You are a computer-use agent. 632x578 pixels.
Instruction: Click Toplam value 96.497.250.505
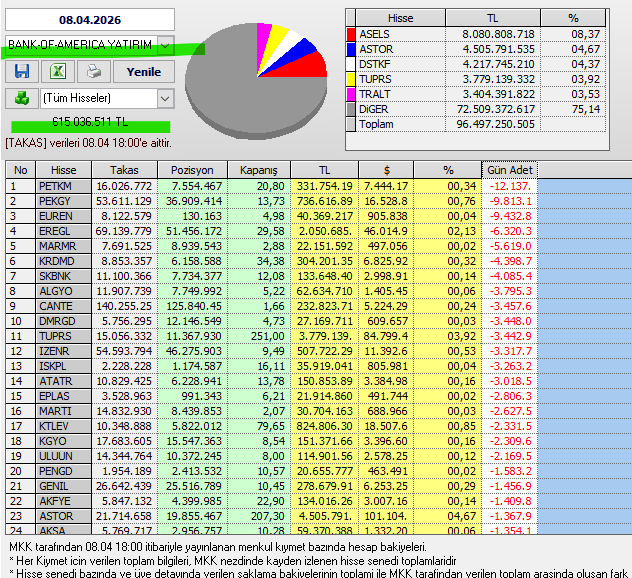[495, 124]
